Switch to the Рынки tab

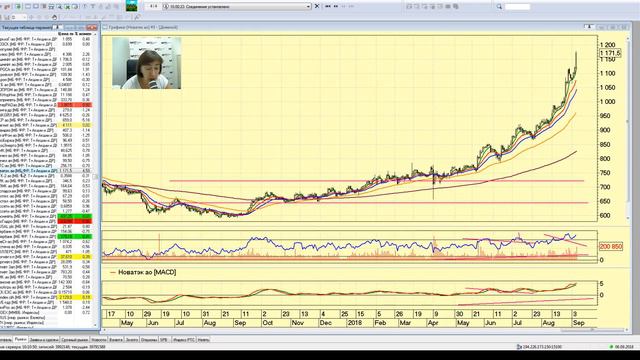pyautogui.click(x=20, y=340)
